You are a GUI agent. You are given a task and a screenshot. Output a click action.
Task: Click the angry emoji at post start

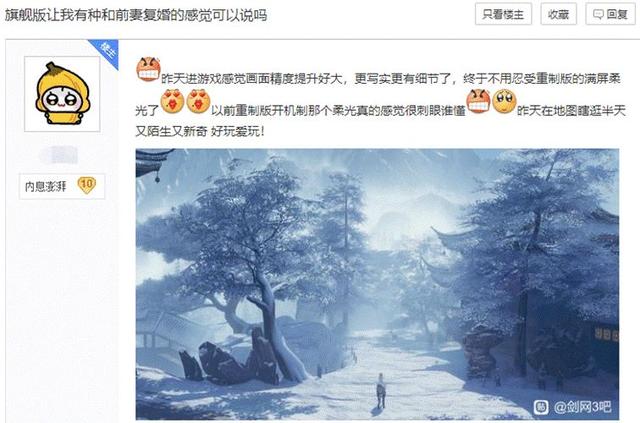coord(148,69)
